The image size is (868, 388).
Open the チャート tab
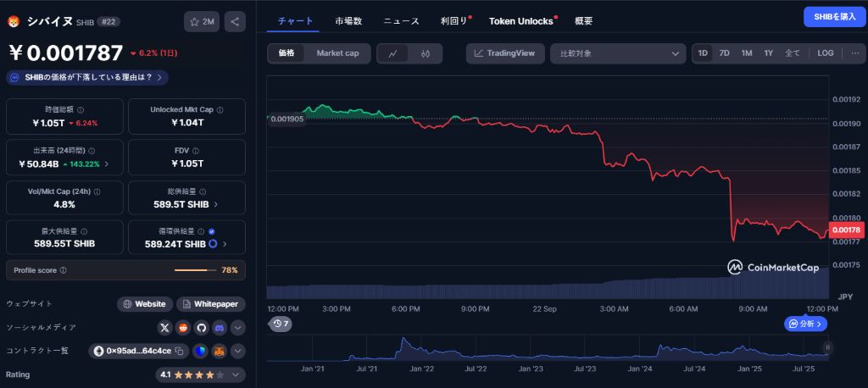296,21
